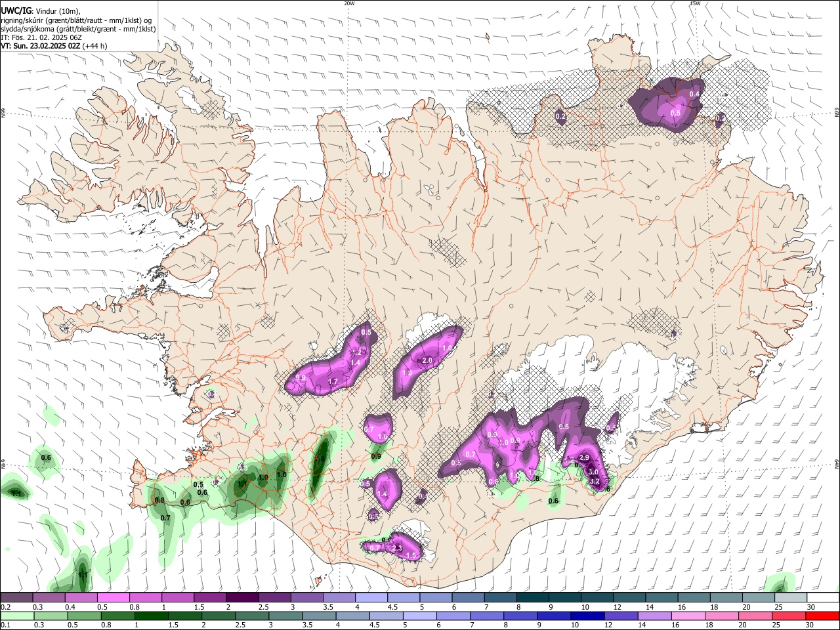
Task: Click the '20W' longitude label at top
Action: click(349, 3)
